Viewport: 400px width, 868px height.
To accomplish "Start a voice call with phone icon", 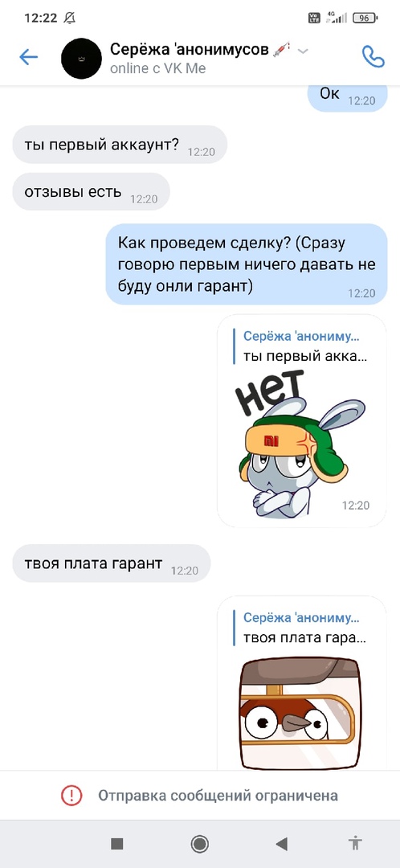I will click(373, 56).
